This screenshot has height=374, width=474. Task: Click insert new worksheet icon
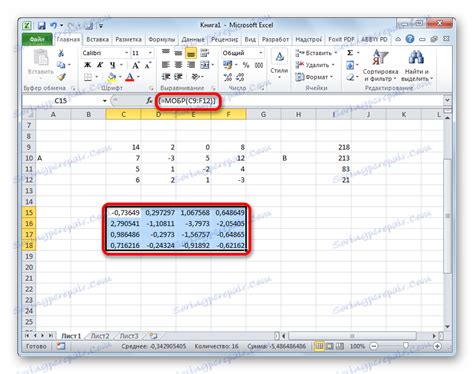point(153,336)
